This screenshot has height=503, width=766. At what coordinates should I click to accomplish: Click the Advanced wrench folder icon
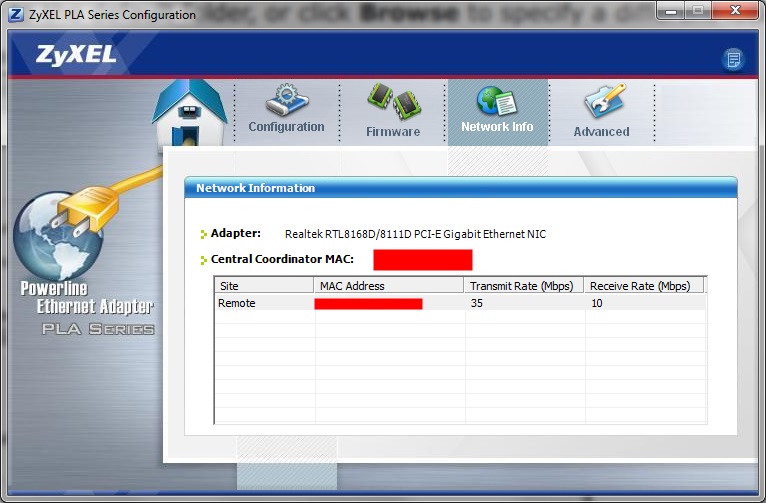(x=605, y=102)
